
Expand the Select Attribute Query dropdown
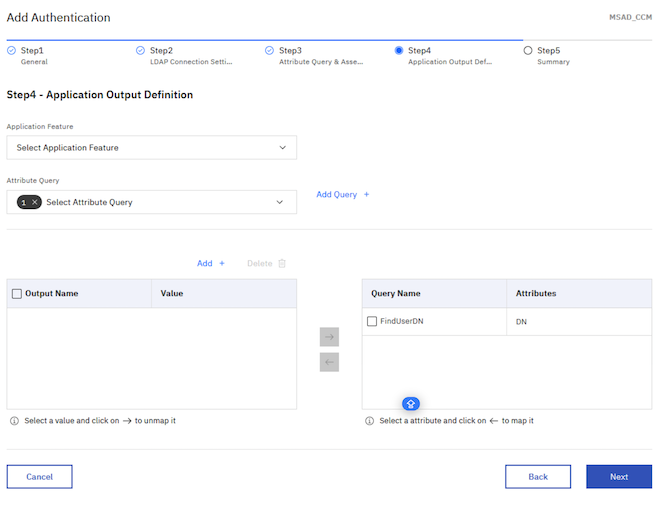point(152,202)
